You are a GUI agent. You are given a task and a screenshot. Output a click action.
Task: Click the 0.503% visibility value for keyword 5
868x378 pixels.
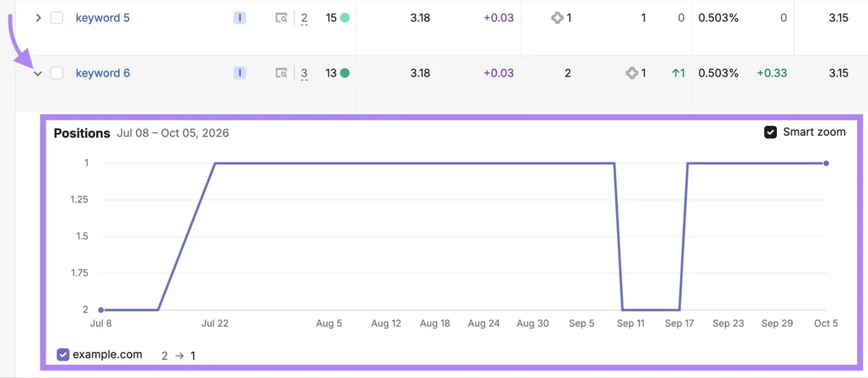point(718,18)
